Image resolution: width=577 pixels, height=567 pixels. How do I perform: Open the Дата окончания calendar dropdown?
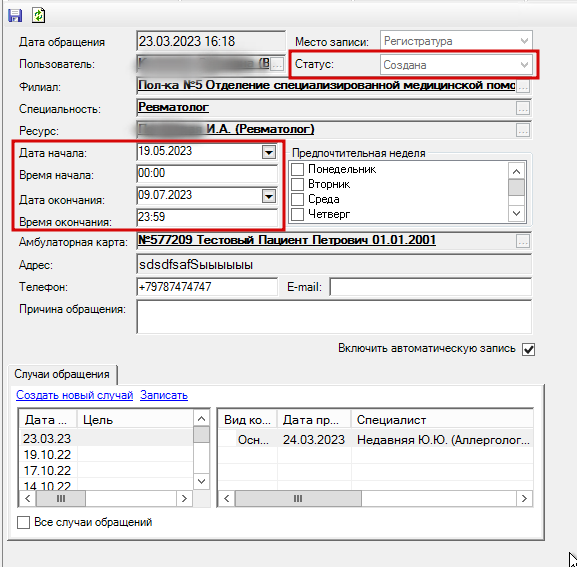click(x=269, y=196)
